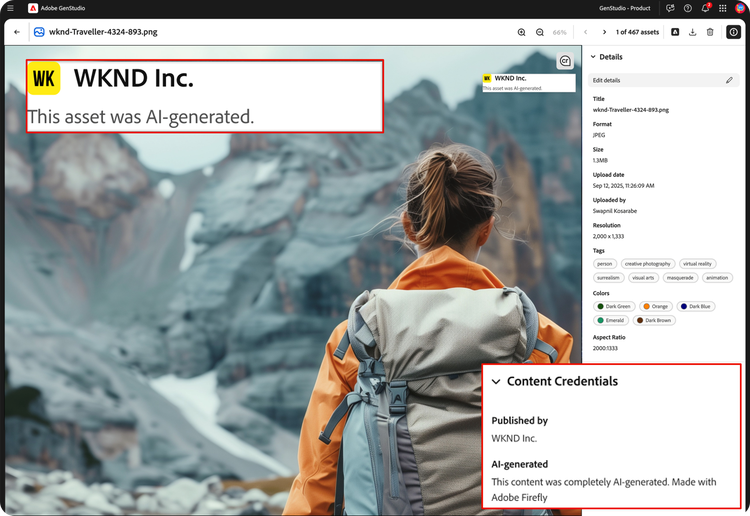Screen dimensions: 750x516
Task: Select the Dark Green color chip
Action: click(x=614, y=307)
